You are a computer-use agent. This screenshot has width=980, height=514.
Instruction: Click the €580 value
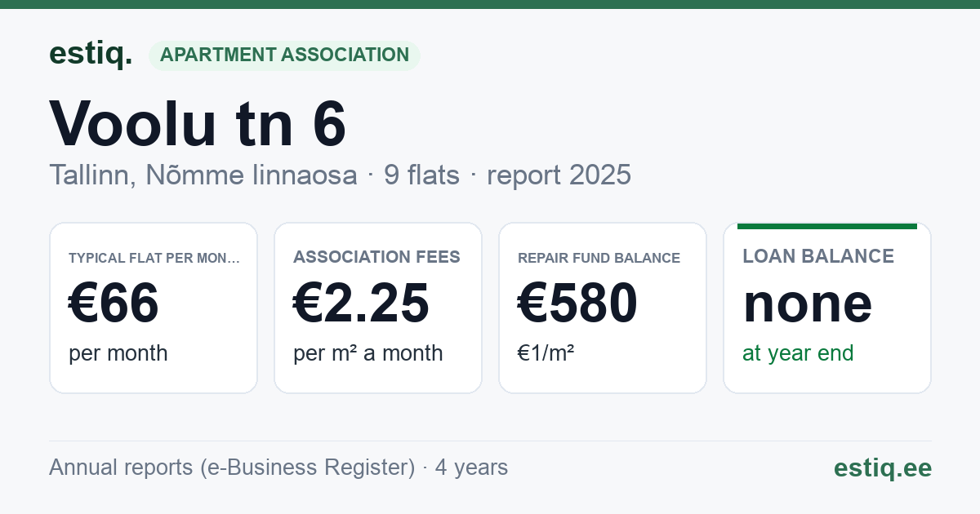[577, 303]
